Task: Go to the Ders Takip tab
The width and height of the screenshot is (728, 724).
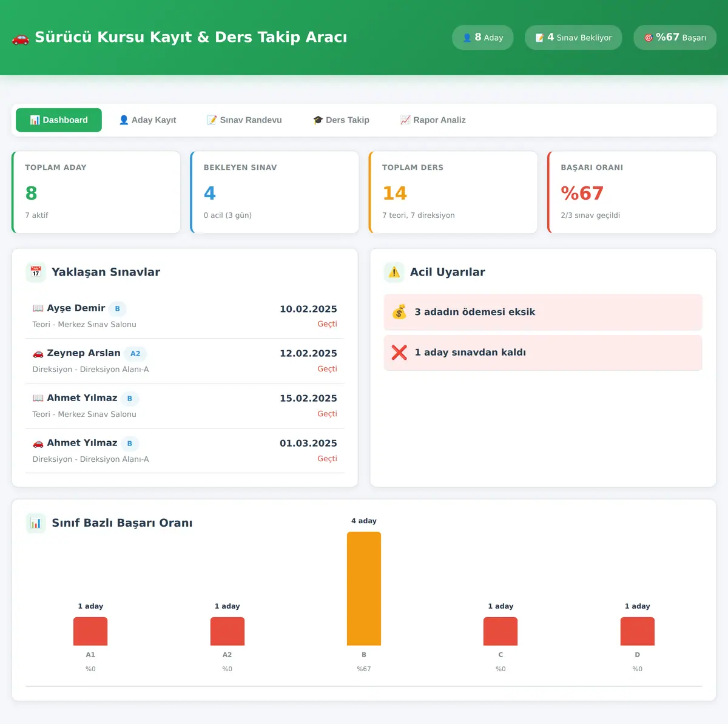Action: point(341,120)
